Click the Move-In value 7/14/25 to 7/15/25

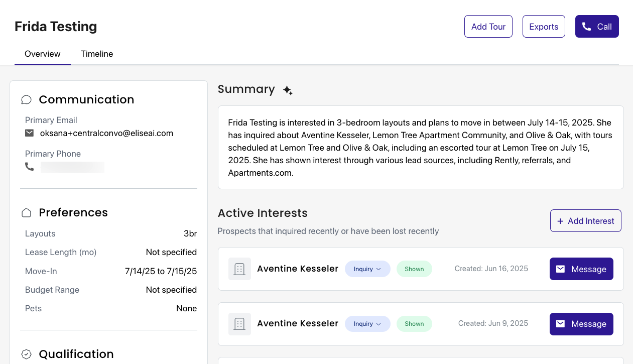coord(161,271)
